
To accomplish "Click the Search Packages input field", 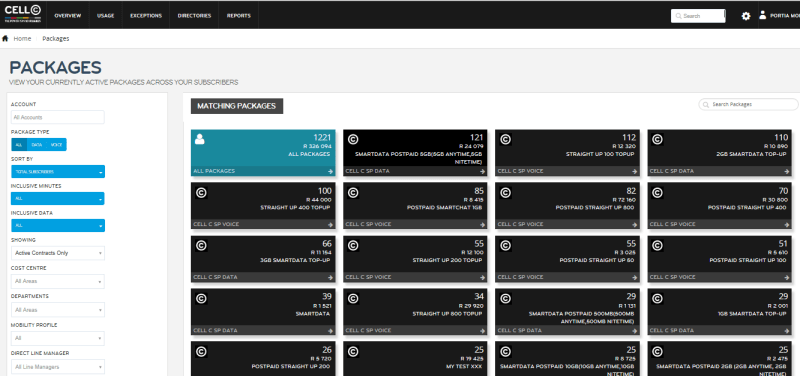I will pyautogui.click(x=748, y=104).
